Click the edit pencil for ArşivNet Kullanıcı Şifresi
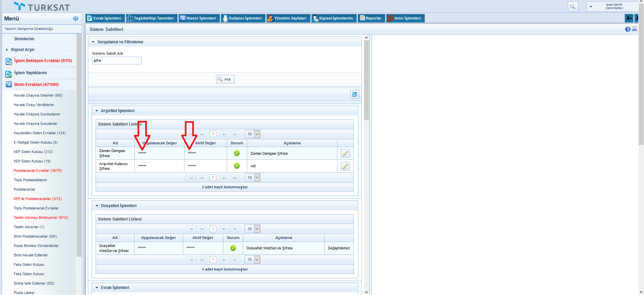Image resolution: width=644 pixels, height=295 pixels. coord(345,166)
